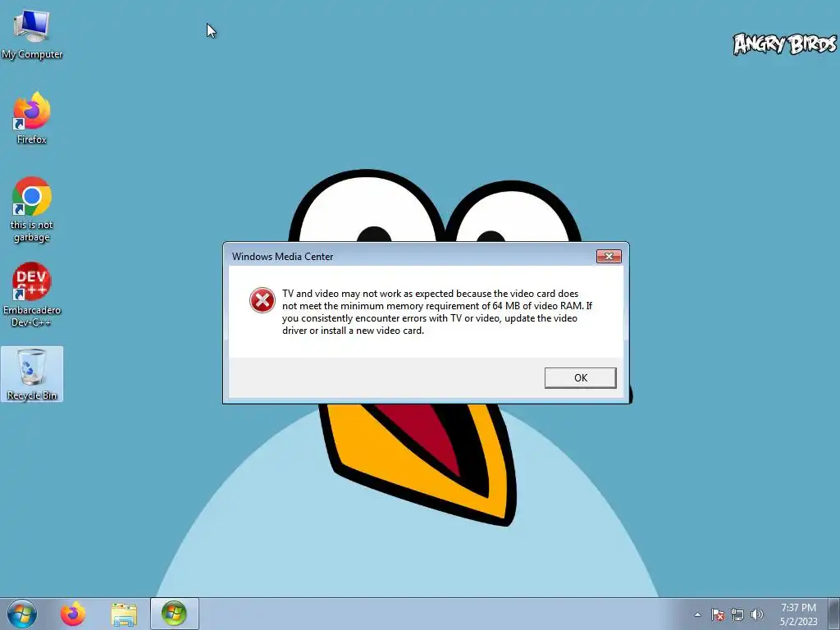Click the error message text about video RAM
Viewport: 840px width, 630px height.
pyautogui.click(x=437, y=312)
